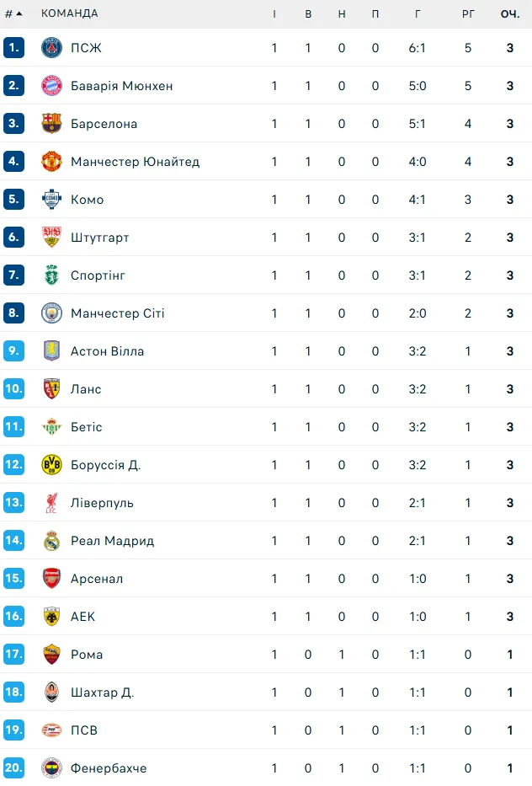This screenshot has width=532, height=786.
Task: Click the Borussia Dortmund BVB logo
Action: (51, 465)
